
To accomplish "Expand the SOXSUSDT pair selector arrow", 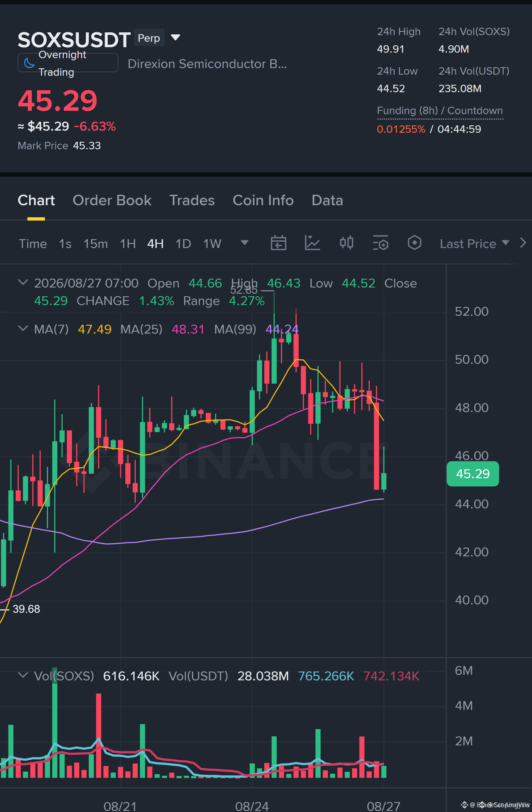I will point(175,37).
